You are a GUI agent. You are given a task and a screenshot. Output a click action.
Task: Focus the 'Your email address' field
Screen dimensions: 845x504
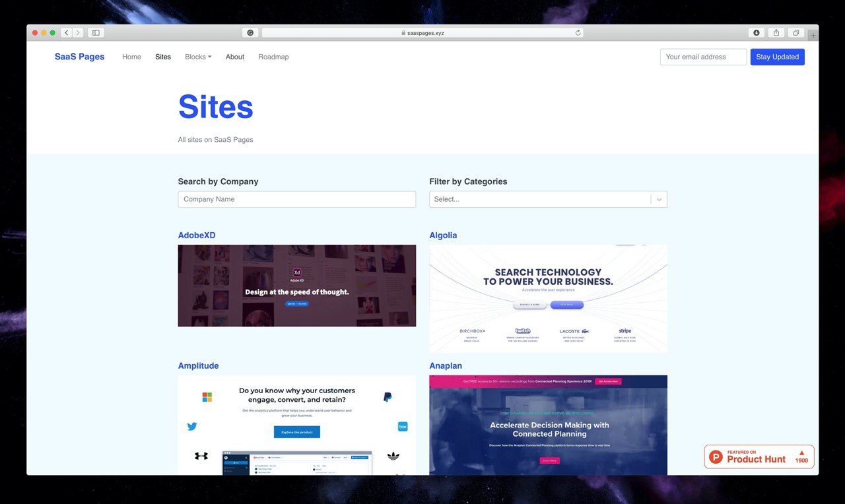[x=703, y=57]
